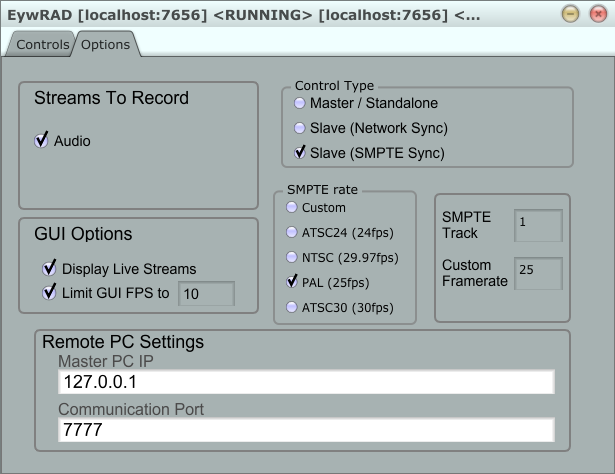Click the EywRAD window title text
Image resolution: width=615 pixels, height=474 pixels.
pos(243,15)
